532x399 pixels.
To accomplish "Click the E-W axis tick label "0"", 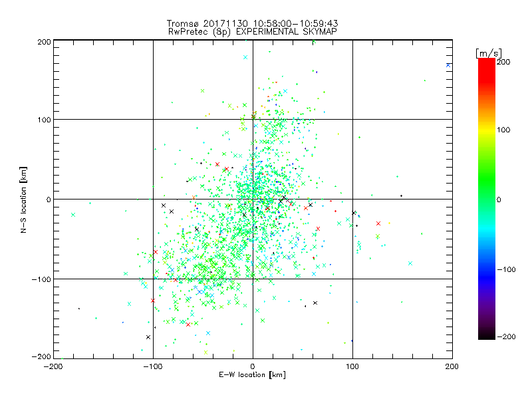I will pos(253,366).
